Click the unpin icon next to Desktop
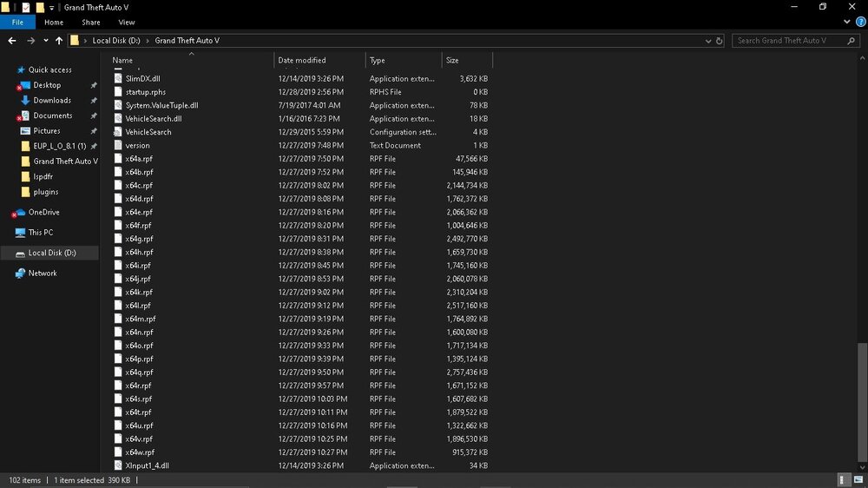The width and height of the screenshot is (868, 488). click(x=94, y=85)
